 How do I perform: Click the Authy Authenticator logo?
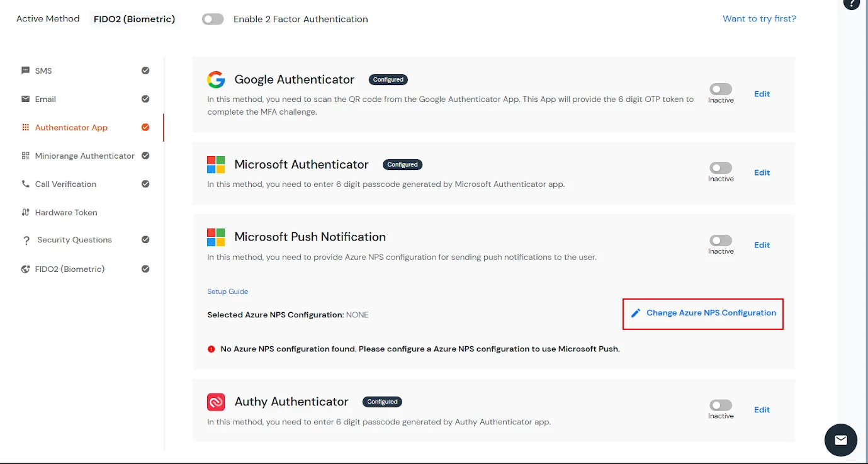coord(216,402)
